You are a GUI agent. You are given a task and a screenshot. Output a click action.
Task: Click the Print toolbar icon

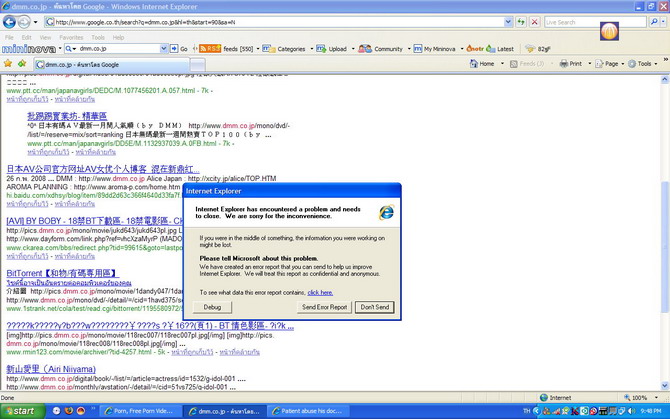(x=564, y=64)
